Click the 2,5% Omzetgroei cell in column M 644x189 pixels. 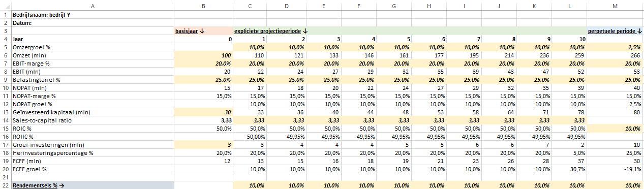pyautogui.click(x=615, y=47)
